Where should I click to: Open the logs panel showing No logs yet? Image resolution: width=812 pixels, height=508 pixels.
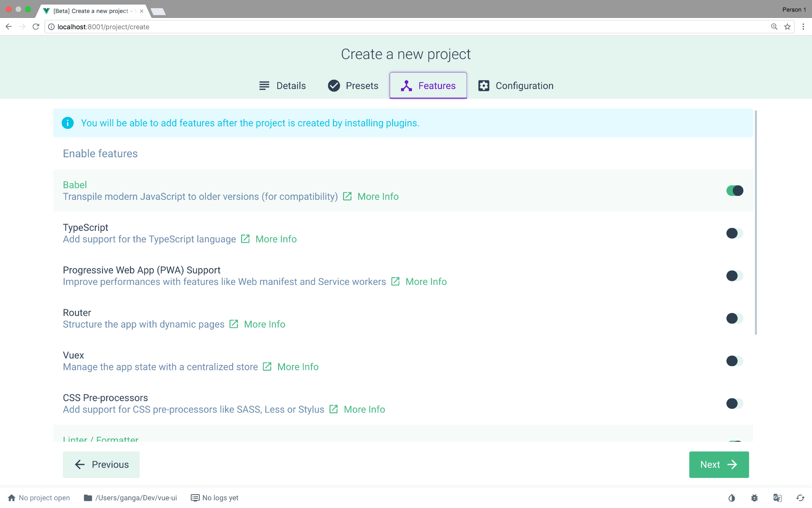[215, 498]
